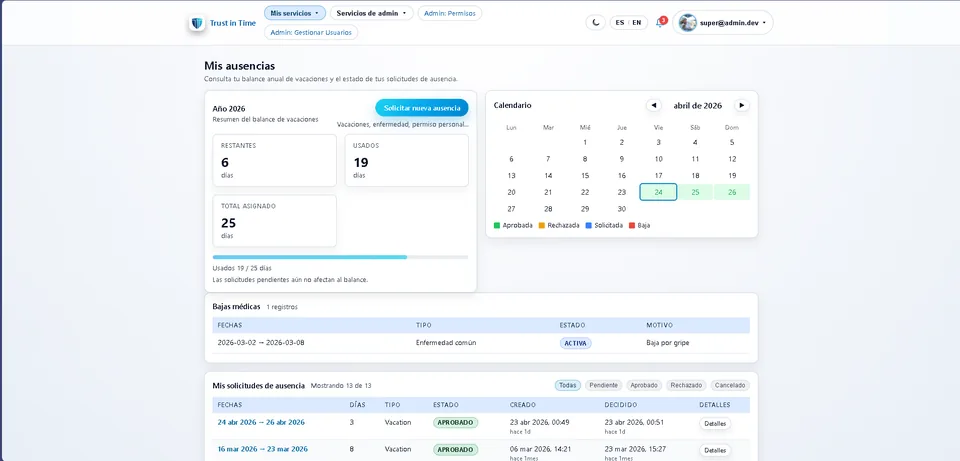Open Admin: Permisos page
This screenshot has height=461, width=960.
[449, 13]
